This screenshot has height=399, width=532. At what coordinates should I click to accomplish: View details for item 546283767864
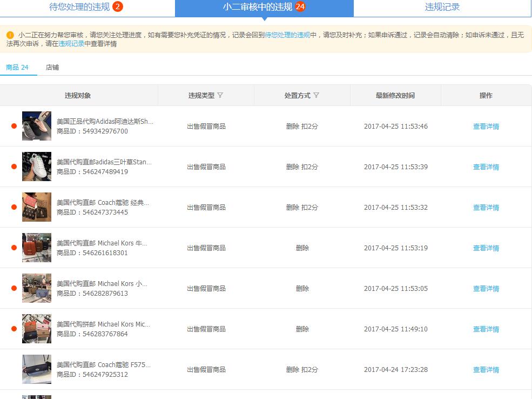486,329
